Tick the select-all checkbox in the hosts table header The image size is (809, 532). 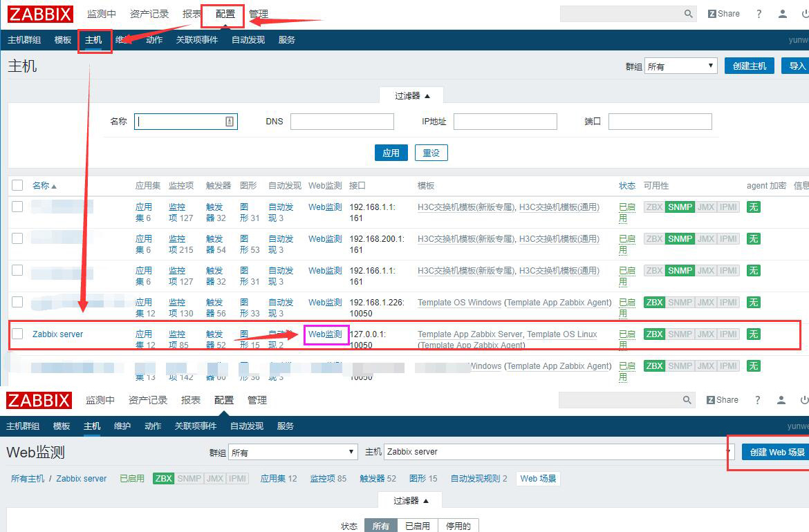[x=17, y=185]
